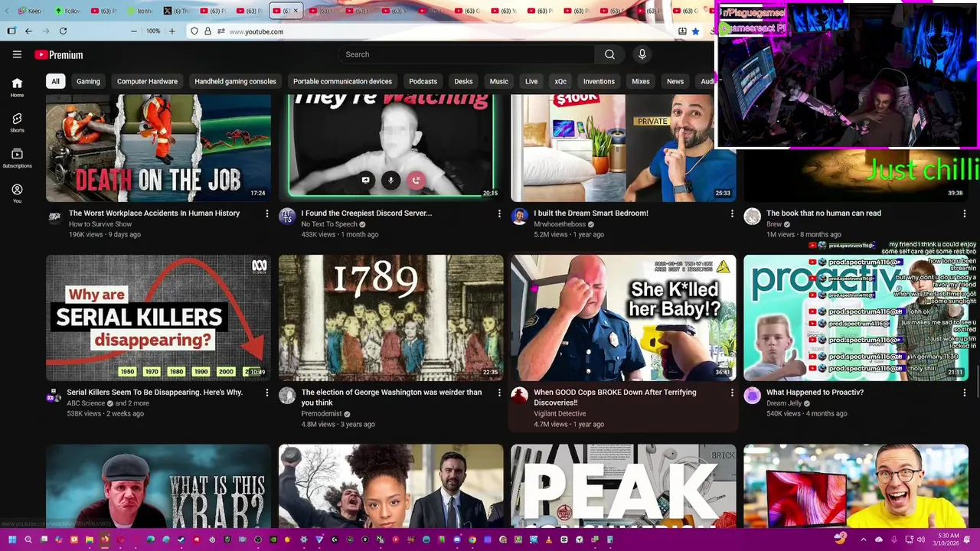Open site permissions icon beside the padlock
The image size is (980, 551).
(x=220, y=31)
